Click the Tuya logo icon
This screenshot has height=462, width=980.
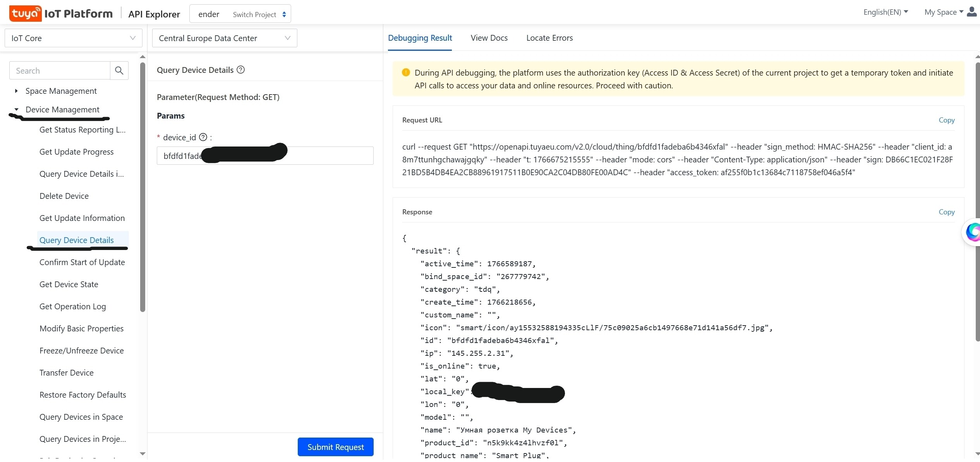[x=25, y=14]
